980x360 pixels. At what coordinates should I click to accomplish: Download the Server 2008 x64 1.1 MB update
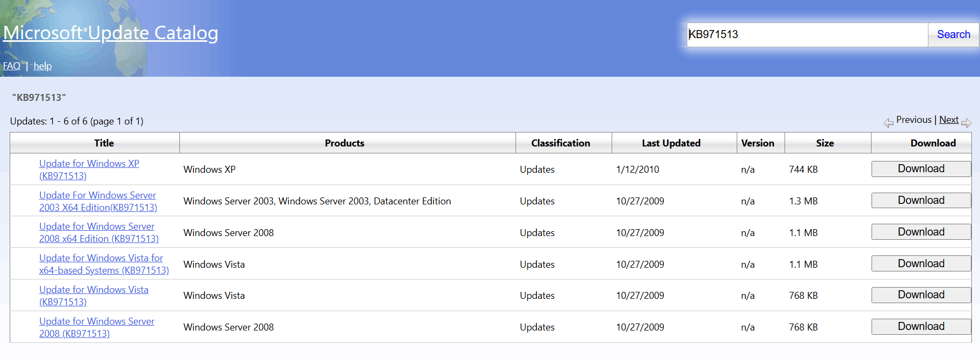(x=921, y=232)
